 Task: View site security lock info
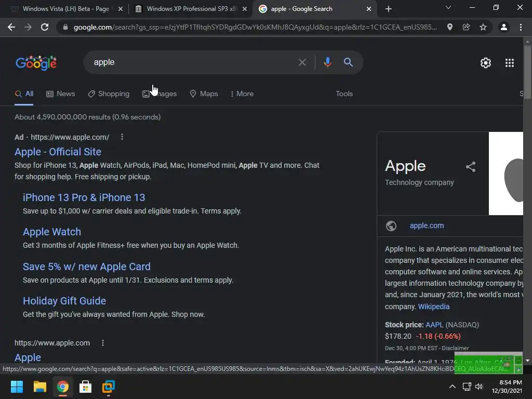(65, 27)
